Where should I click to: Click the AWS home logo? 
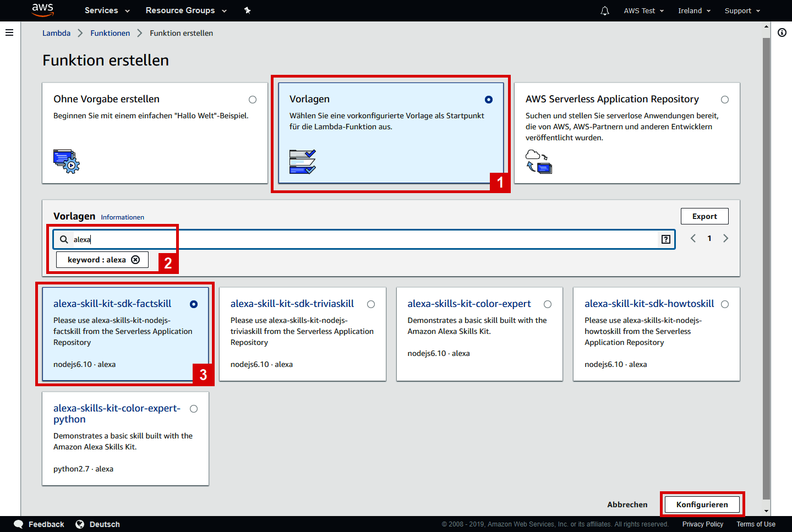42,10
